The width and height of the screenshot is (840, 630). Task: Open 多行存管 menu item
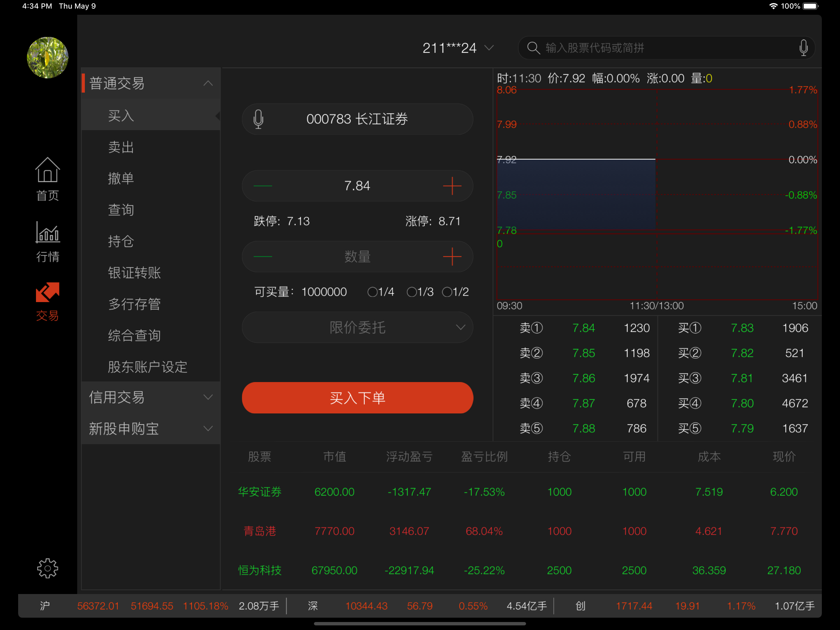(x=151, y=304)
